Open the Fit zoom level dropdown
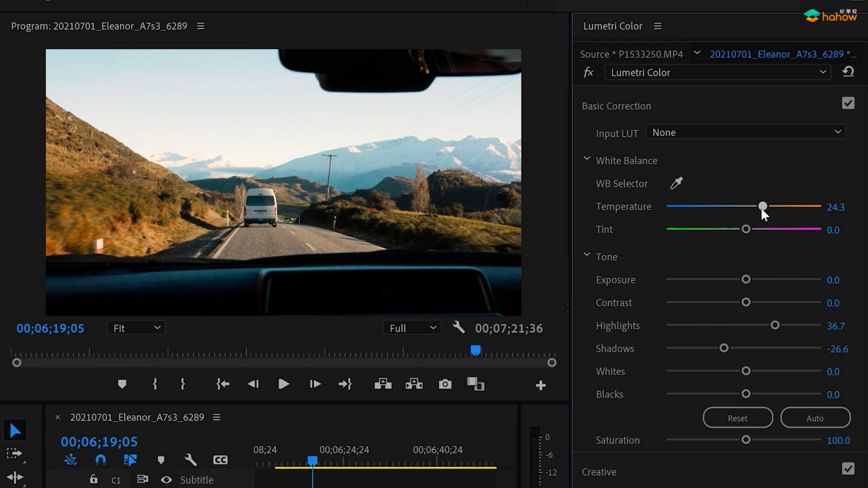The image size is (868, 488). (x=136, y=328)
